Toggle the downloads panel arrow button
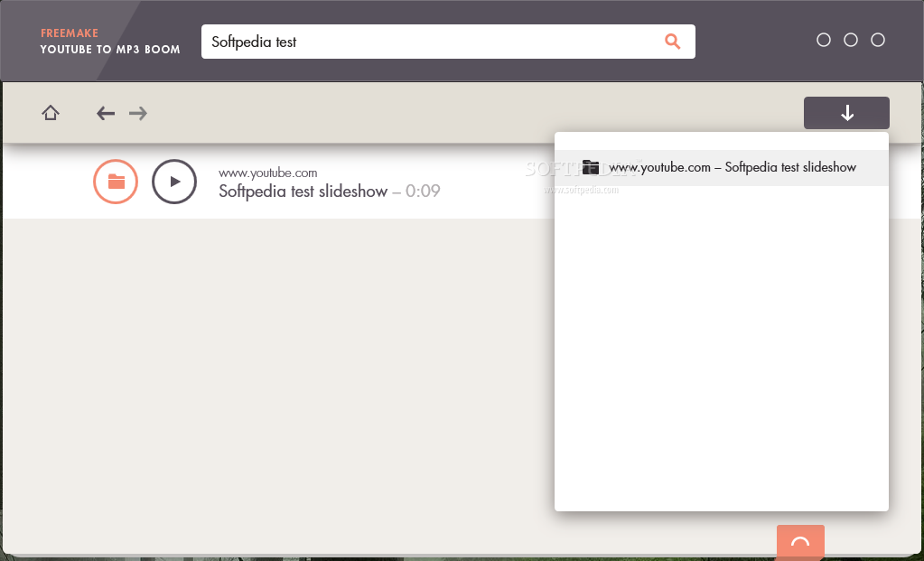Viewport: 924px width, 561px height. click(x=846, y=113)
